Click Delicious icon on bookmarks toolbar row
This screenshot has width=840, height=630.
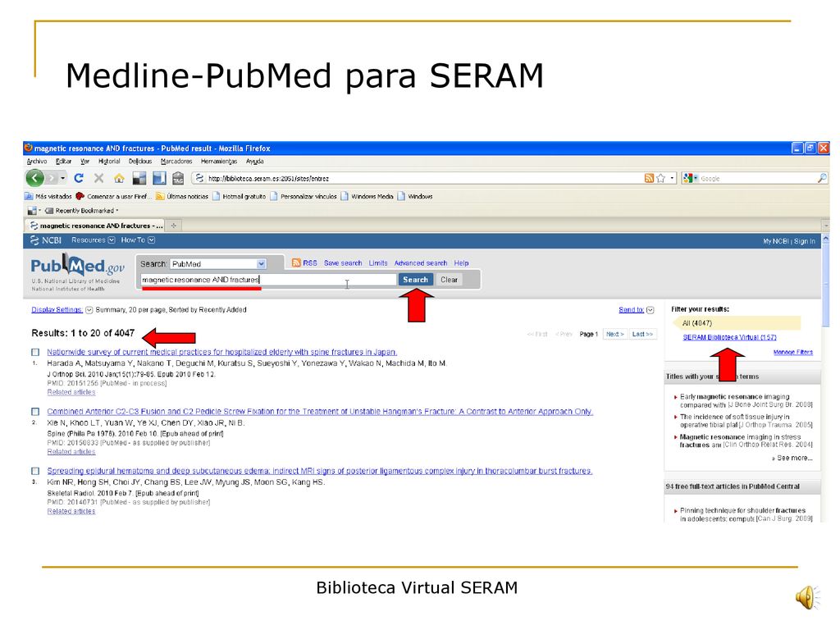pyautogui.click(x=32, y=211)
